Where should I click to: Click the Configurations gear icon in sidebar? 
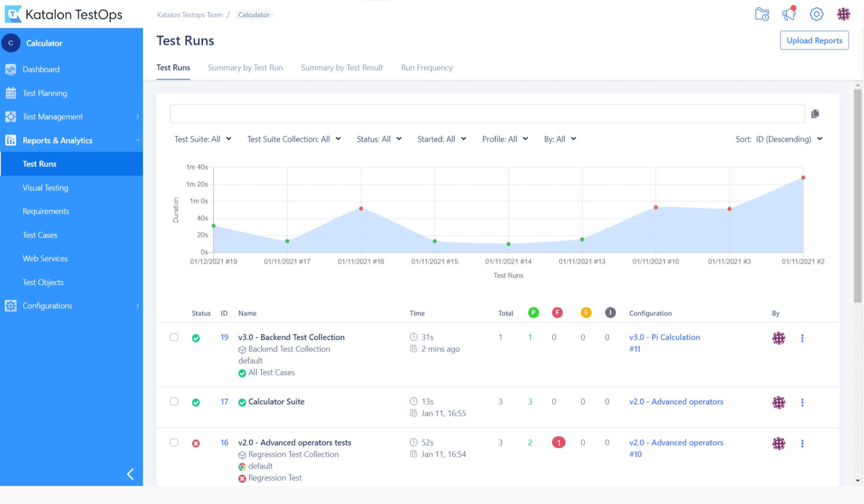click(11, 306)
